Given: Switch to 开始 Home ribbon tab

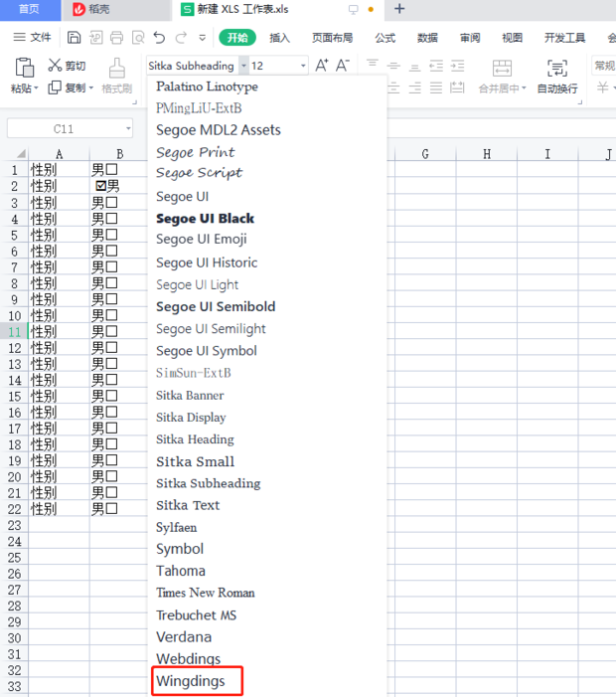Looking at the screenshot, I should [237, 38].
